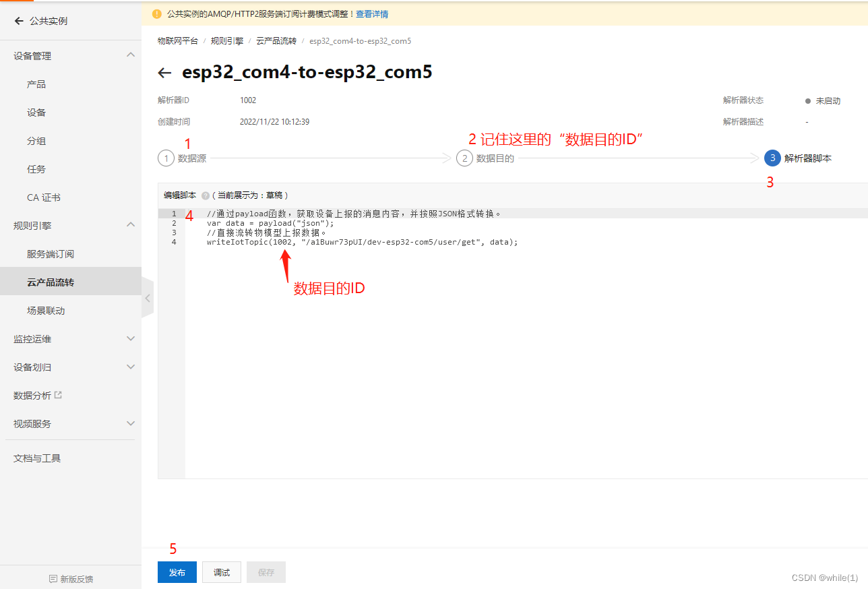
Task: Go to step 2 数据目的
Action: point(485,158)
